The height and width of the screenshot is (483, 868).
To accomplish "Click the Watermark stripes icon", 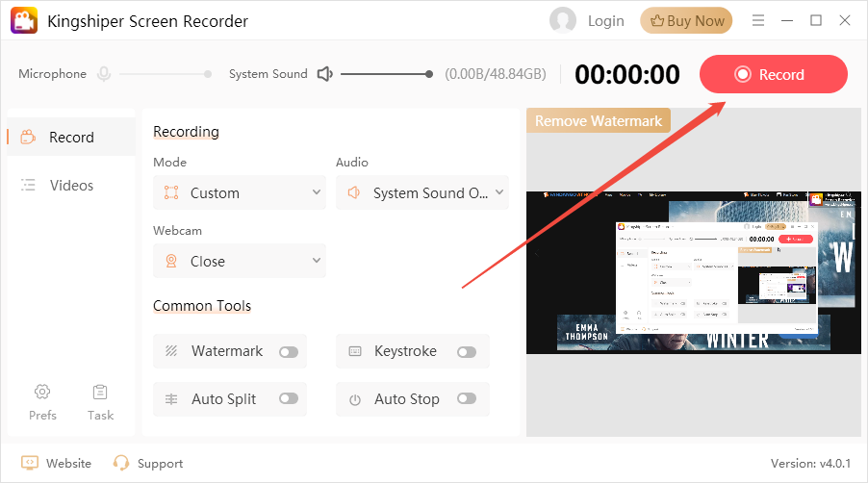I will pyautogui.click(x=171, y=351).
